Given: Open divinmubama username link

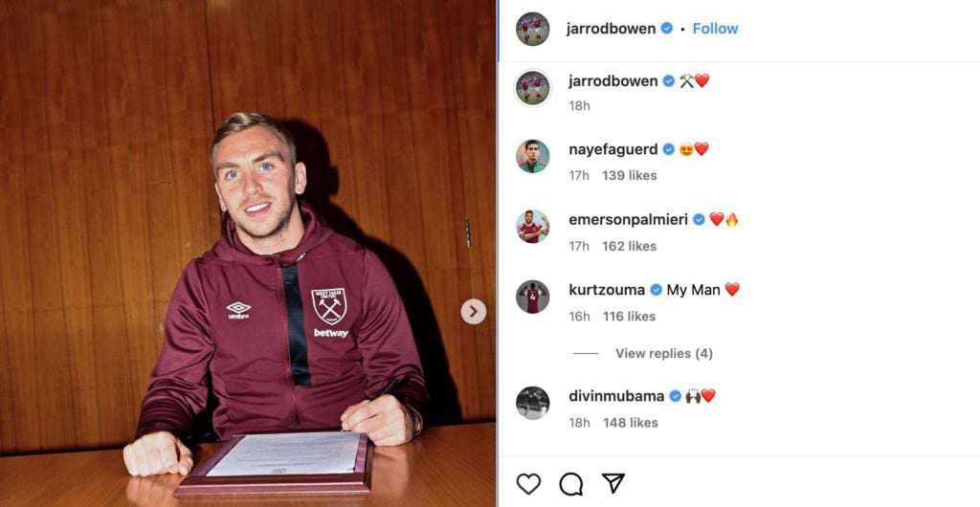Looking at the screenshot, I should pos(616,396).
